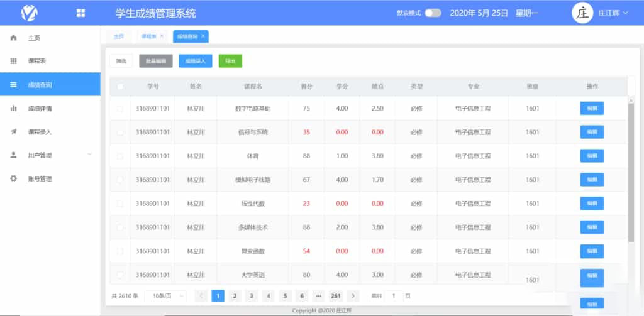Check the select-all checkbox in table header
The width and height of the screenshot is (644, 316).
point(120,87)
